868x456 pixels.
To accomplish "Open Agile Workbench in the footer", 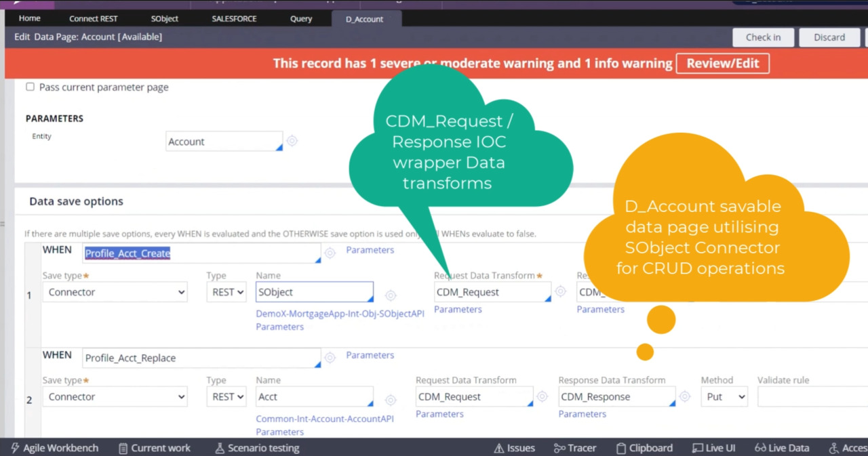I will coord(55,448).
